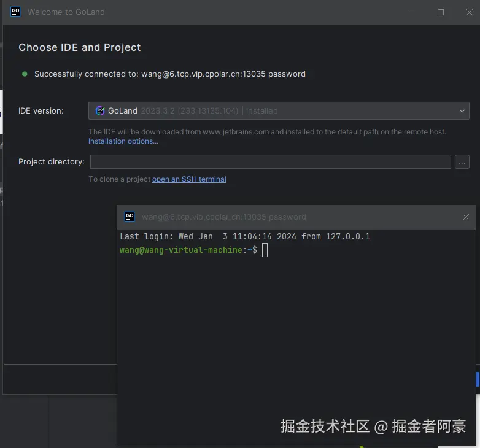Click the GoLand icon in IDE version field
This screenshot has height=448, width=480.
(x=100, y=110)
